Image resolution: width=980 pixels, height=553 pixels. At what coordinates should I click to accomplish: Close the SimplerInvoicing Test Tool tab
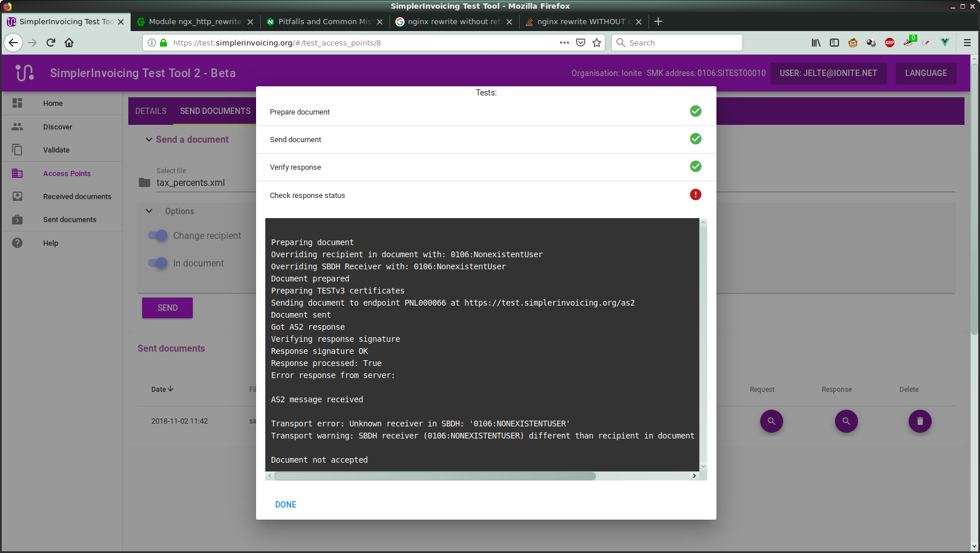click(x=121, y=22)
